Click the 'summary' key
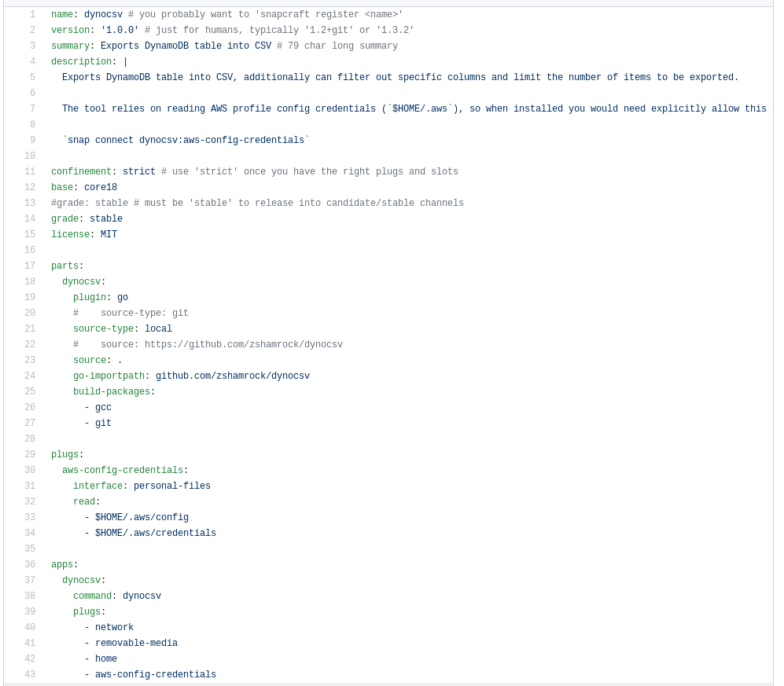 (70, 46)
